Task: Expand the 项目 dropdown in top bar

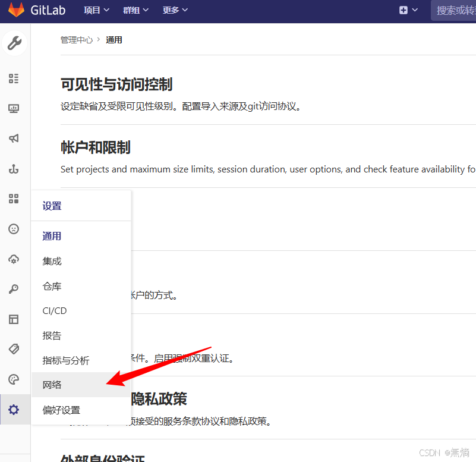Action: pos(96,10)
